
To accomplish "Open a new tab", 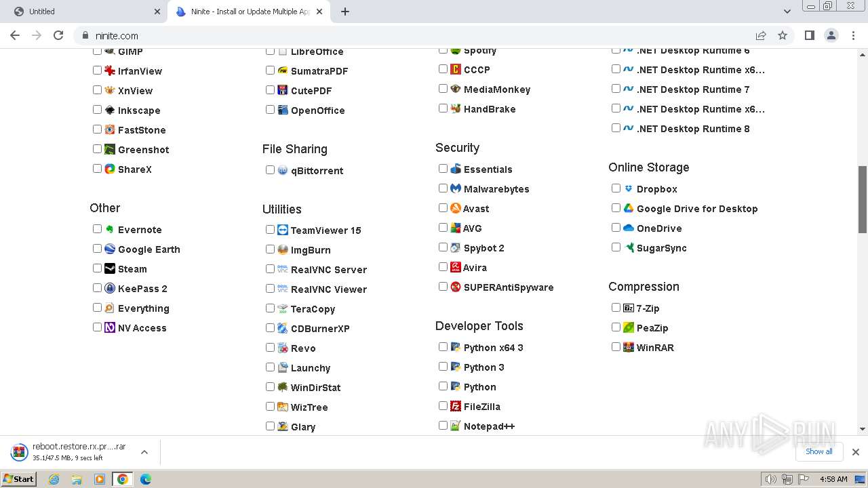I will click(x=345, y=12).
